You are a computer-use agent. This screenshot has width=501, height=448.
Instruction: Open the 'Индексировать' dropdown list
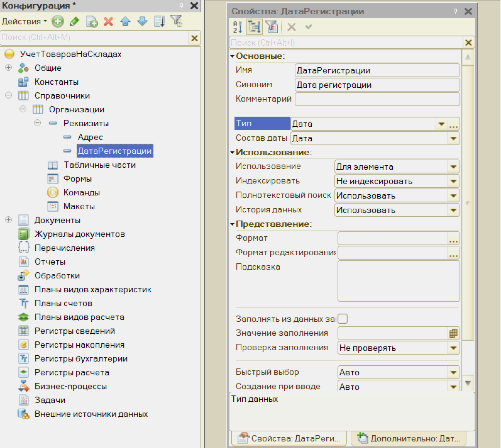(x=453, y=181)
